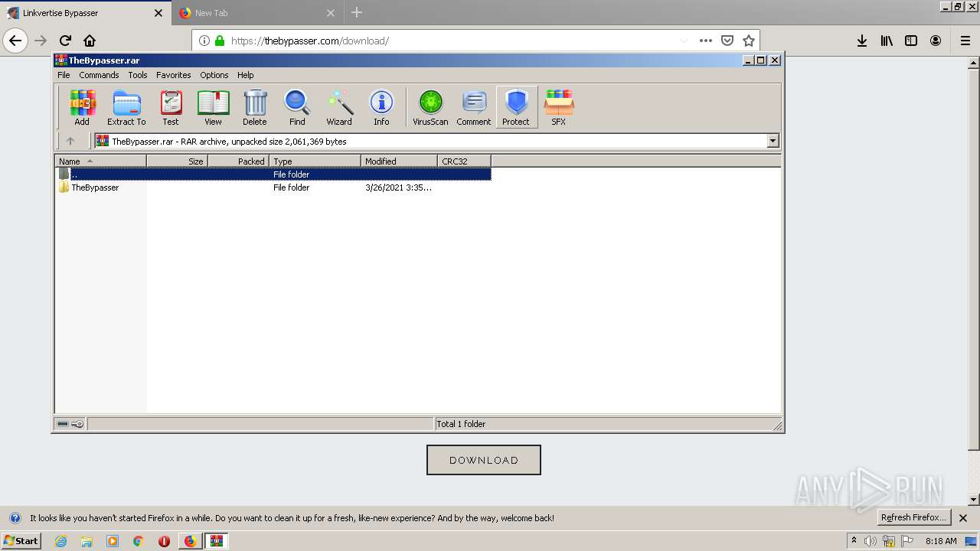
Task: Sort the file list by Size column
Action: [x=177, y=161]
